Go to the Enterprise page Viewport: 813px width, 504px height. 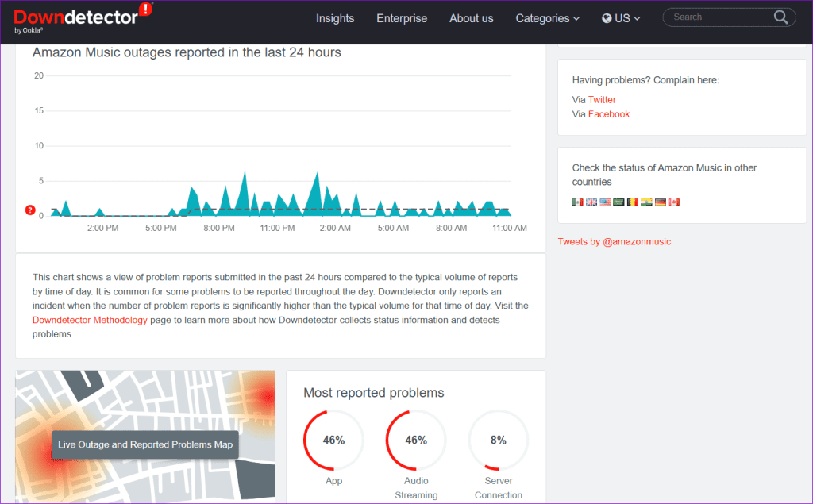[402, 19]
